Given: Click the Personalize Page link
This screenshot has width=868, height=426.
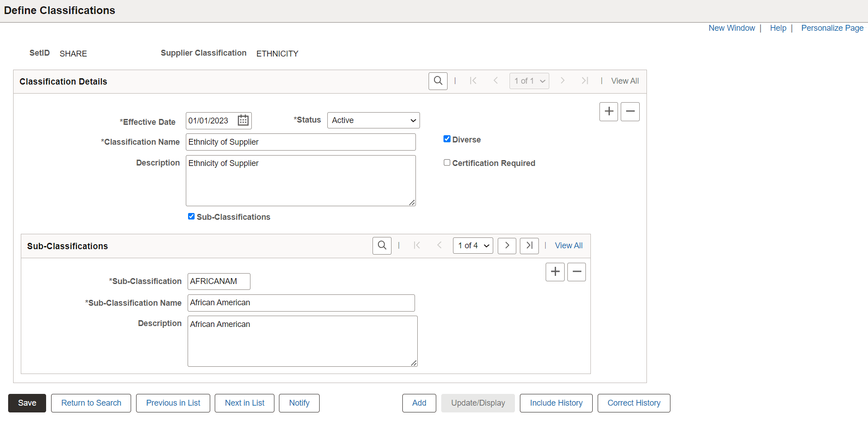Looking at the screenshot, I should coord(832,28).
